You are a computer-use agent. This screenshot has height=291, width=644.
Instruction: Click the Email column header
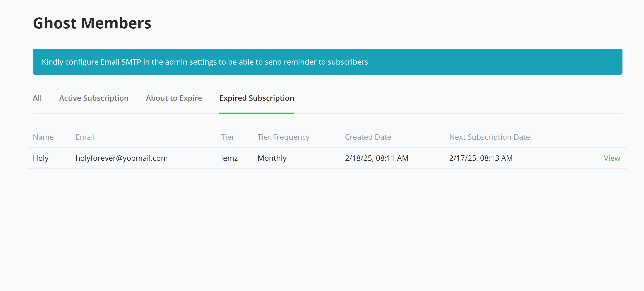point(85,137)
